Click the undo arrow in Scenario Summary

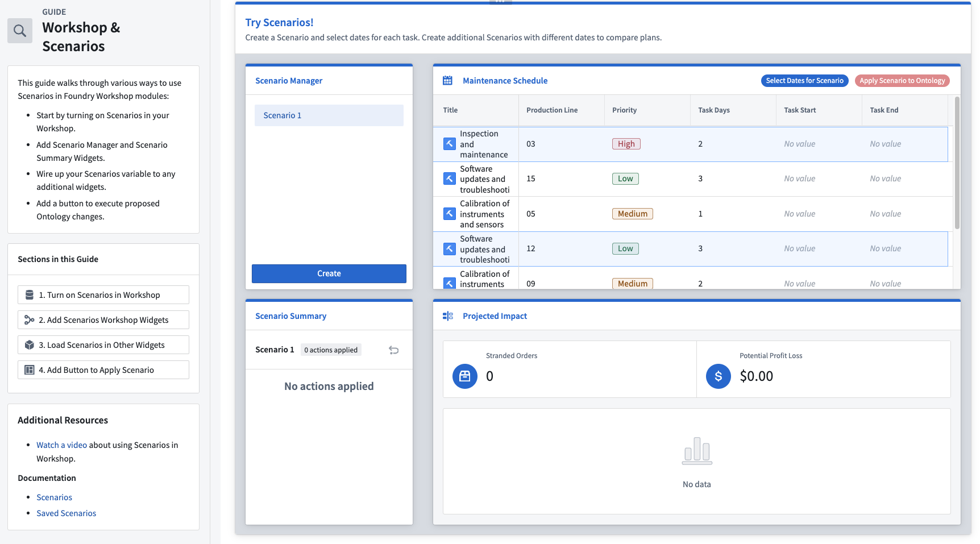[393, 350]
